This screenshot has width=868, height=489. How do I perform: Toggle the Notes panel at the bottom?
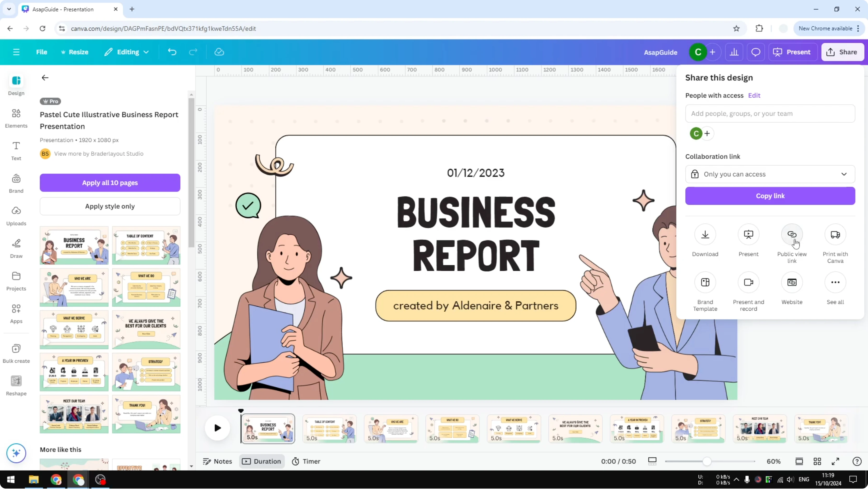point(217,461)
